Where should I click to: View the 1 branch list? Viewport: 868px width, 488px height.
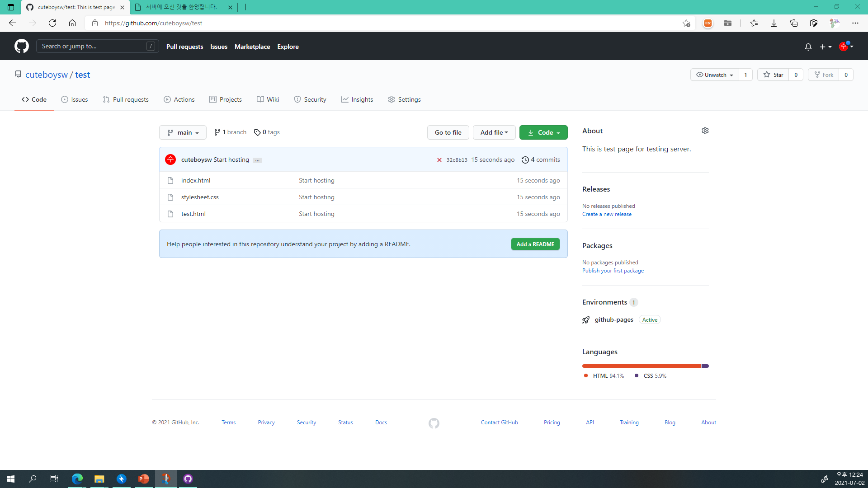click(x=230, y=132)
